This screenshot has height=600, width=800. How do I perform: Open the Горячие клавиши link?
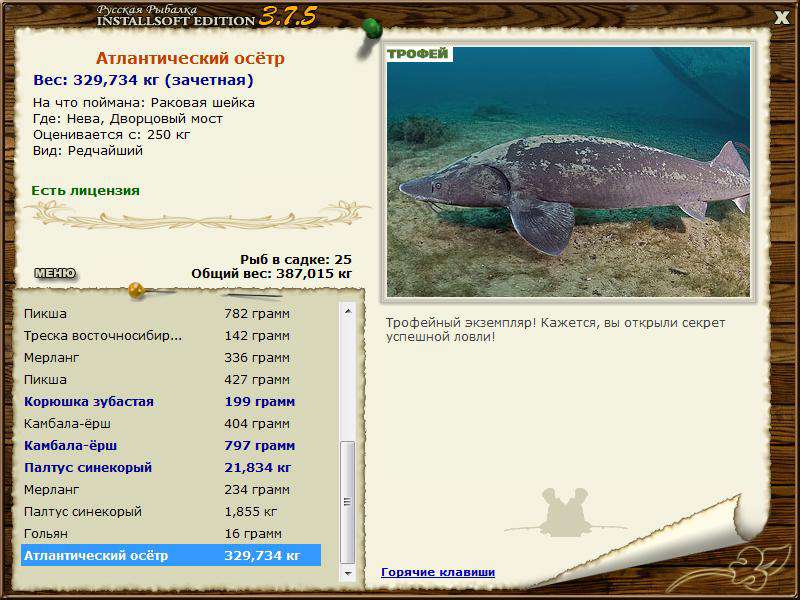tap(438, 572)
